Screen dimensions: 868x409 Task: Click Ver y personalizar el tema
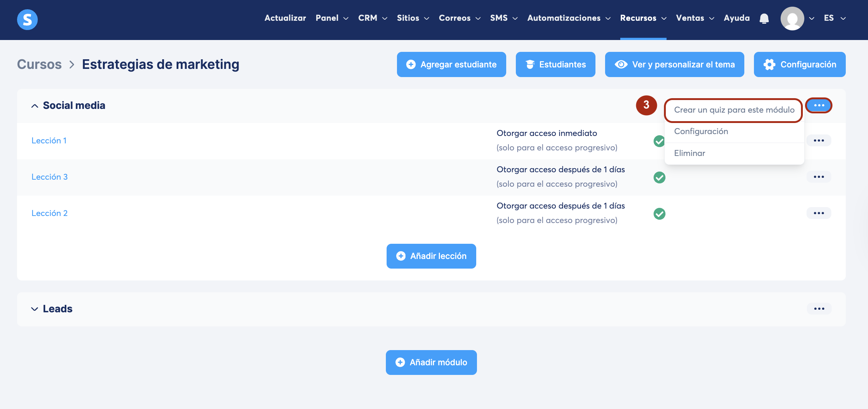click(674, 64)
